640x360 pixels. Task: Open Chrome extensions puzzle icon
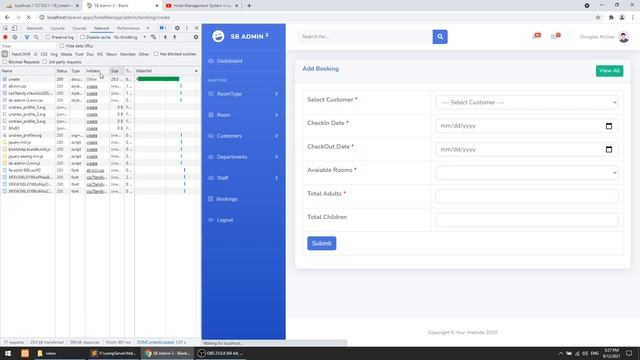click(x=611, y=18)
